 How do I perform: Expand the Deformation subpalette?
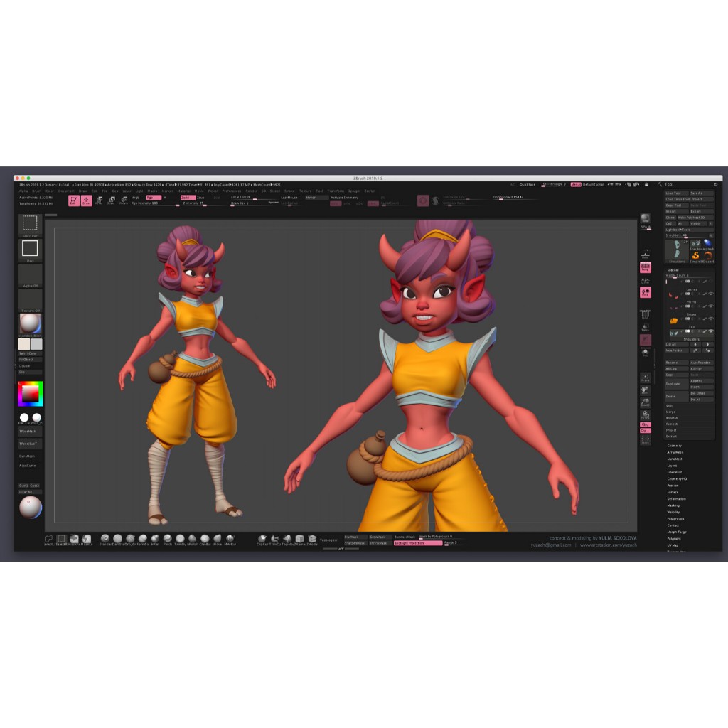tap(677, 499)
